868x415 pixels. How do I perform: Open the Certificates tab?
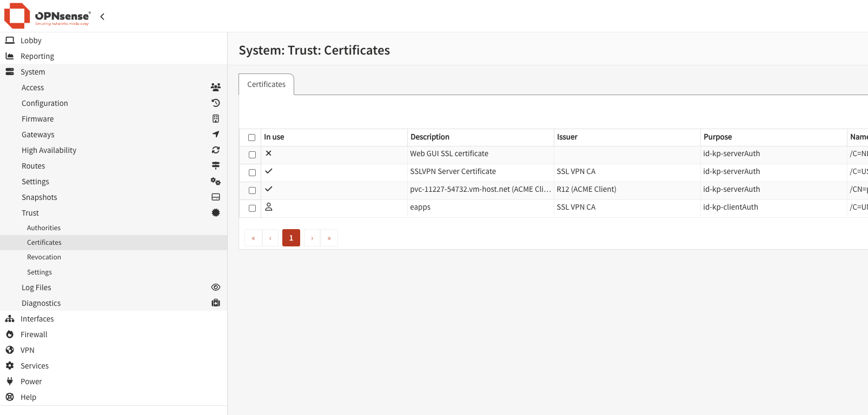tap(266, 85)
